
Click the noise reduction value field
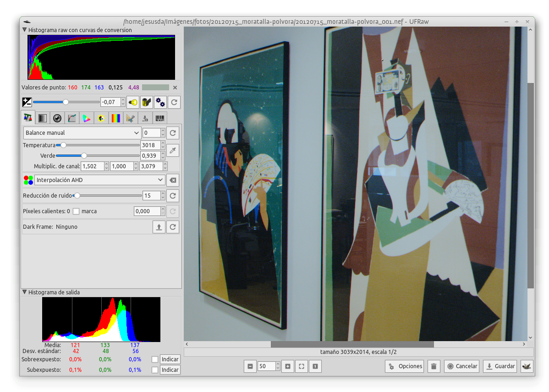tap(151, 196)
